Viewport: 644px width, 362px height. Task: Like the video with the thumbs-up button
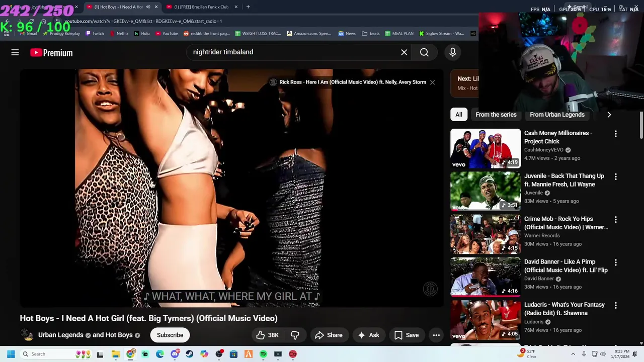267,335
